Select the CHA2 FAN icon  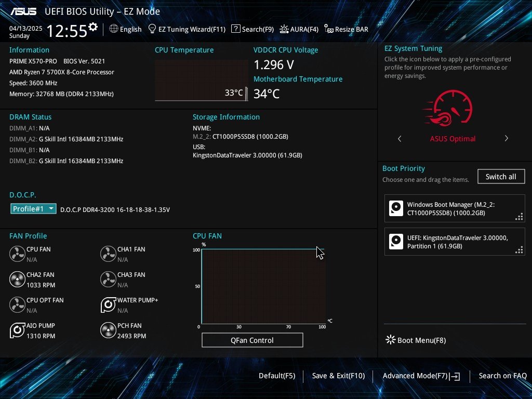pyautogui.click(x=17, y=279)
